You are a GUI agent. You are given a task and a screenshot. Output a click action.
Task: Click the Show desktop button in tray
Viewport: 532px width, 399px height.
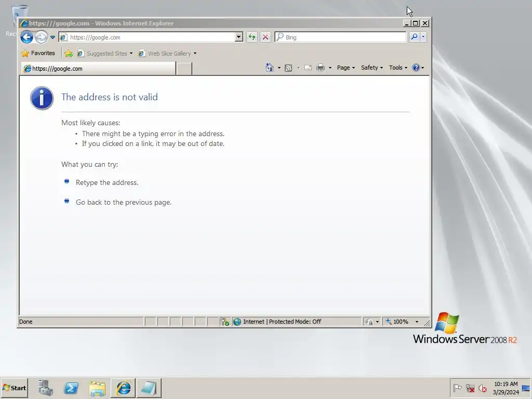[x=526, y=388]
